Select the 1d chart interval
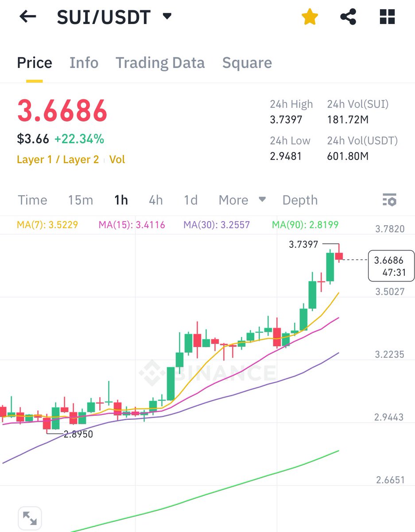The width and height of the screenshot is (415, 532). [191, 200]
